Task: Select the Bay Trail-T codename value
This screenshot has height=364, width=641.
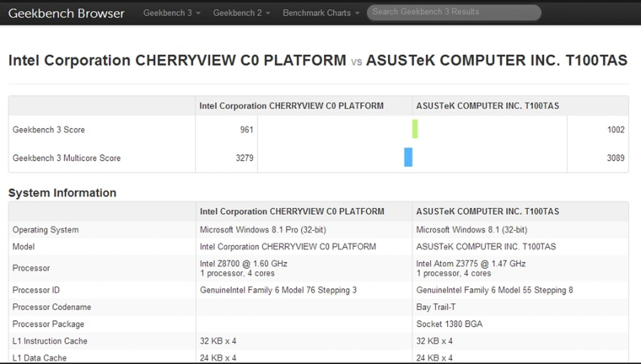Action: point(436,307)
